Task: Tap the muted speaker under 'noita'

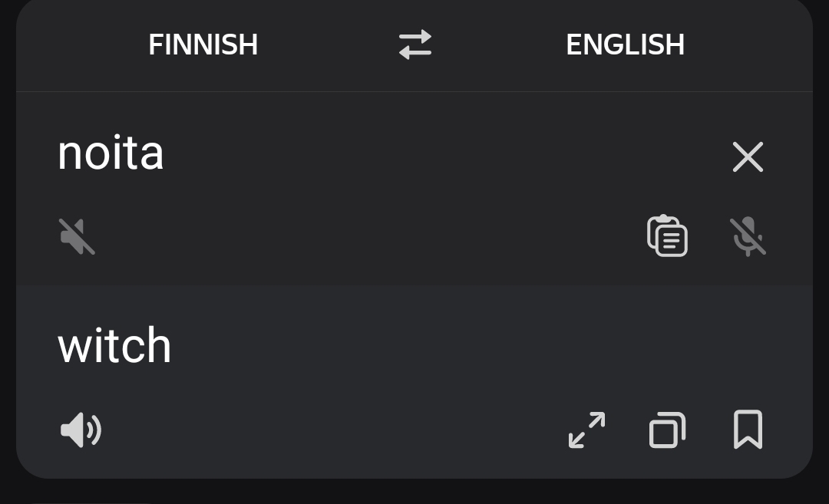Action: tap(78, 236)
